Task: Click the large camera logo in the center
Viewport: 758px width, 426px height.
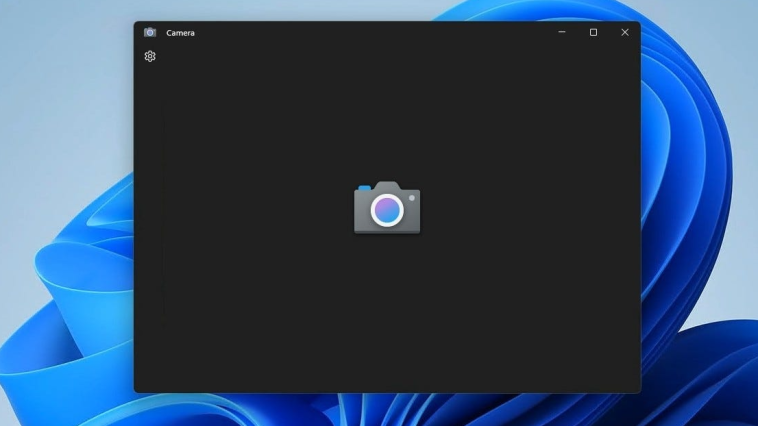Action: click(387, 208)
